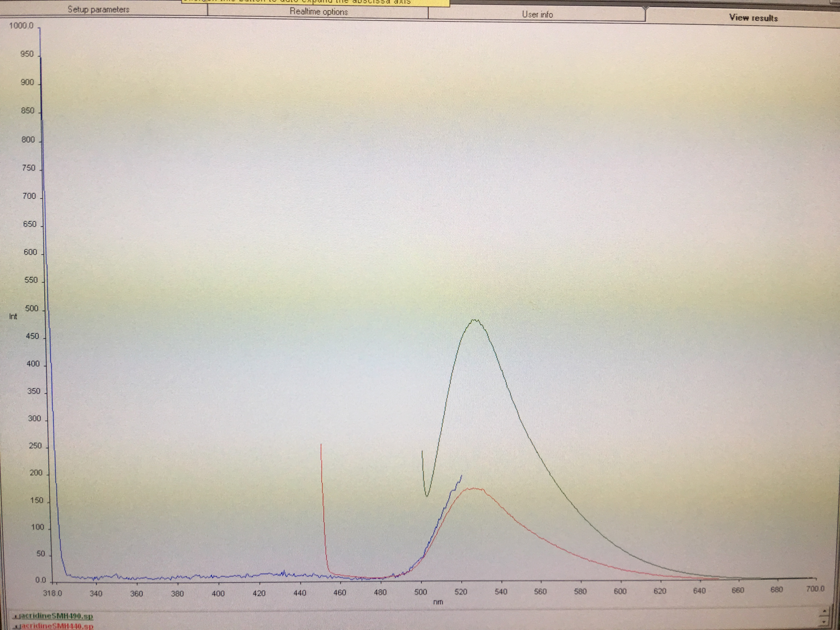Click the 1000.0 maximum ordinate label
This screenshot has height=630, width=840.
click(x=21, y=26)
